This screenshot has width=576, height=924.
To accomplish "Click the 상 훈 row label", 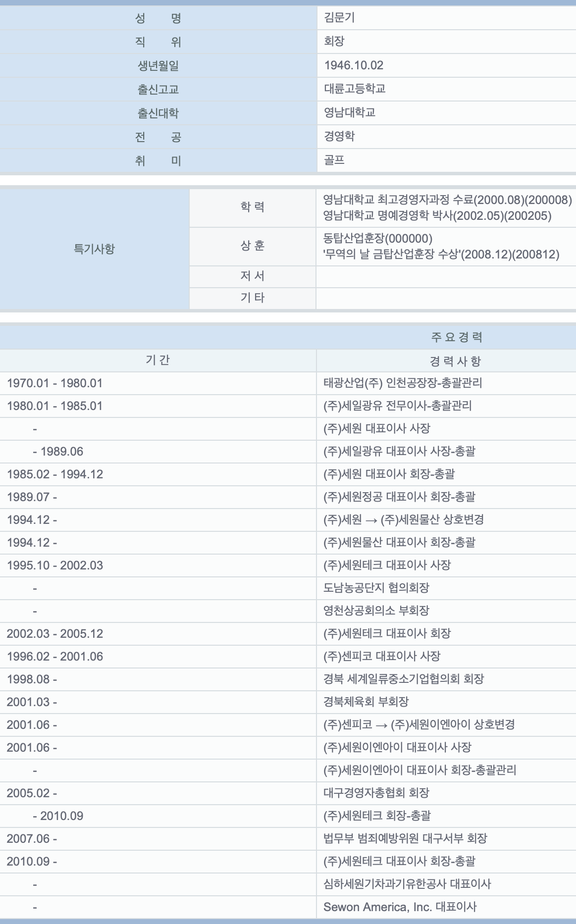I will (253, 246).
